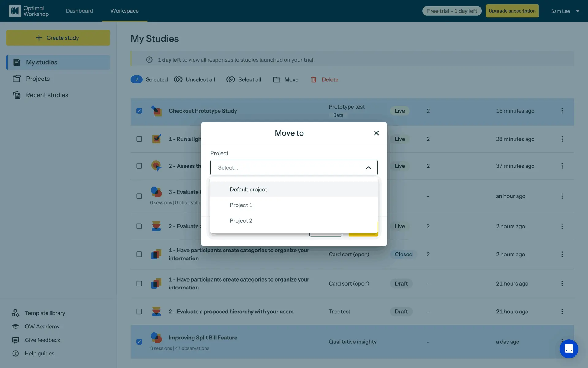Collapse the Project select dropdown
Screen dimensions: 588x368
pyautogui.click(x=368, y=168)
